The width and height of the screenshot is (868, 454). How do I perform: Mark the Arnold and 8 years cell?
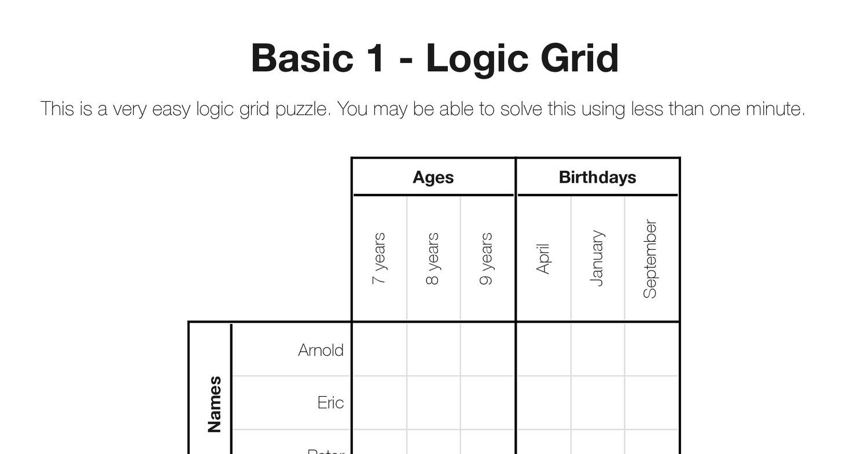click(x=433, y=349)
